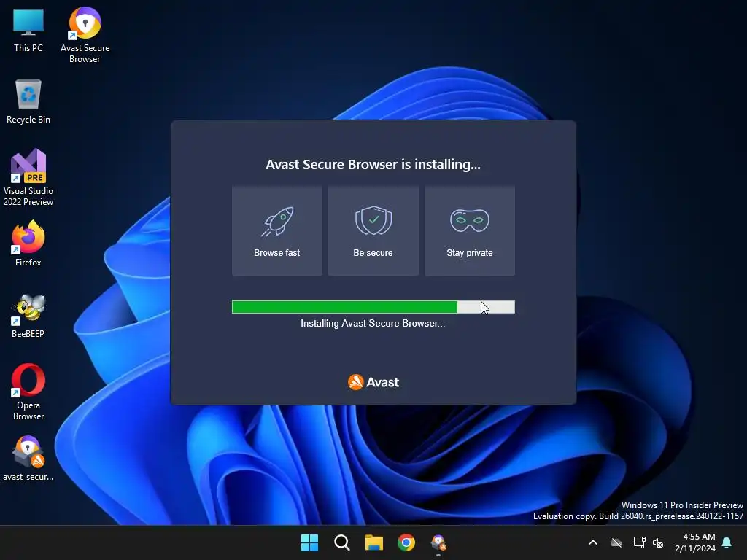
Task: Select the Opera Browser desktop shortcut
Action: [28, 392]
